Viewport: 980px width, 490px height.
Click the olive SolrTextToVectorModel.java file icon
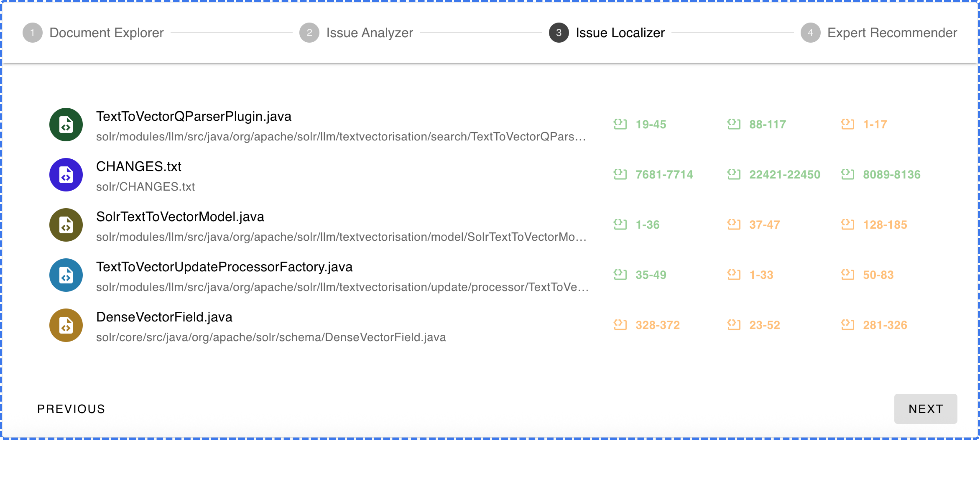coord(66,225)
